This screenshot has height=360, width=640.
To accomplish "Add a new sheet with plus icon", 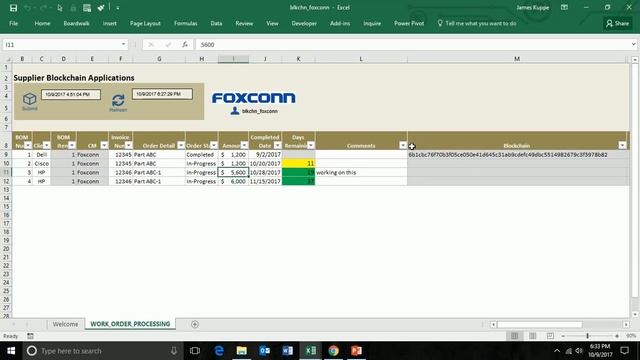I will [x=195, y=324].
